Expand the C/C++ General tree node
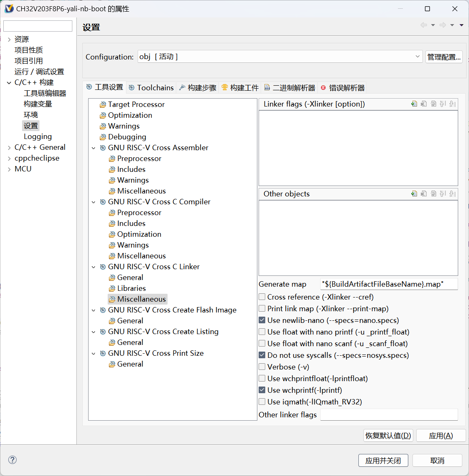The image size is (469, 476). [x=9, y=147]
